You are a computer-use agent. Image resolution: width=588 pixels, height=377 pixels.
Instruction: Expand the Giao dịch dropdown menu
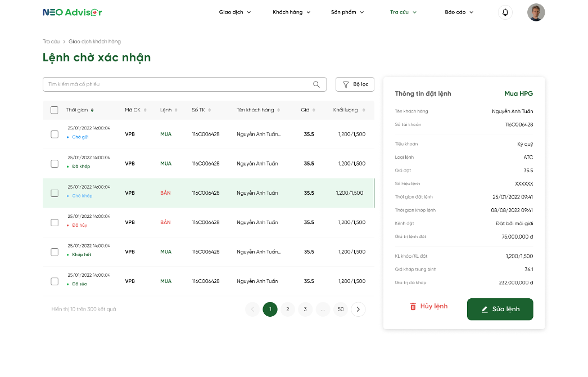point(235,12)
